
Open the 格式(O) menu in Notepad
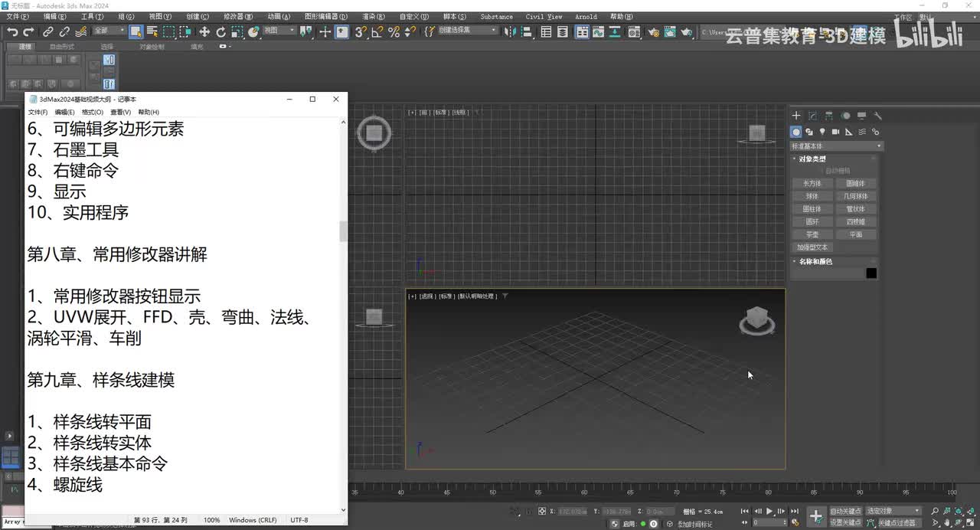point(92,112)
